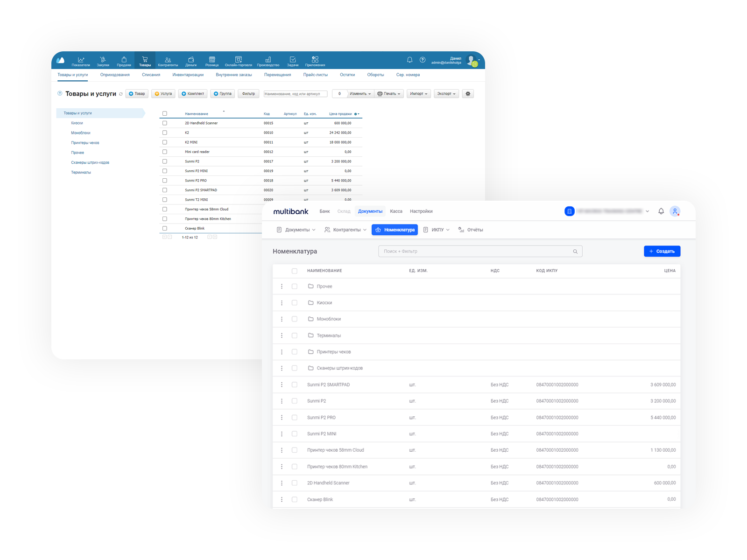This screenshot has width=747, height=560.
Task: Select checkbox for Sunmi P2 SMARTPAD in Номенклатура
Action: [x=295, y=385]
